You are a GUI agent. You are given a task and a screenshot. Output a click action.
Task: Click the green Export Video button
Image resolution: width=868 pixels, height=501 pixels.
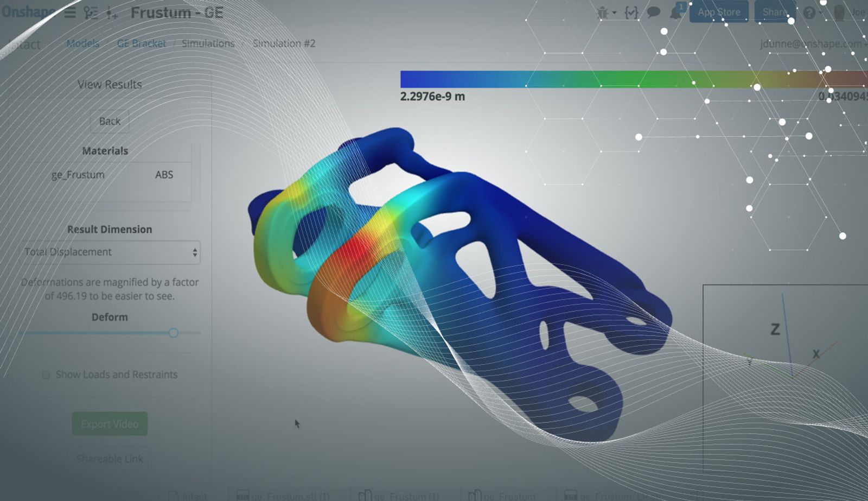point(110,424)
